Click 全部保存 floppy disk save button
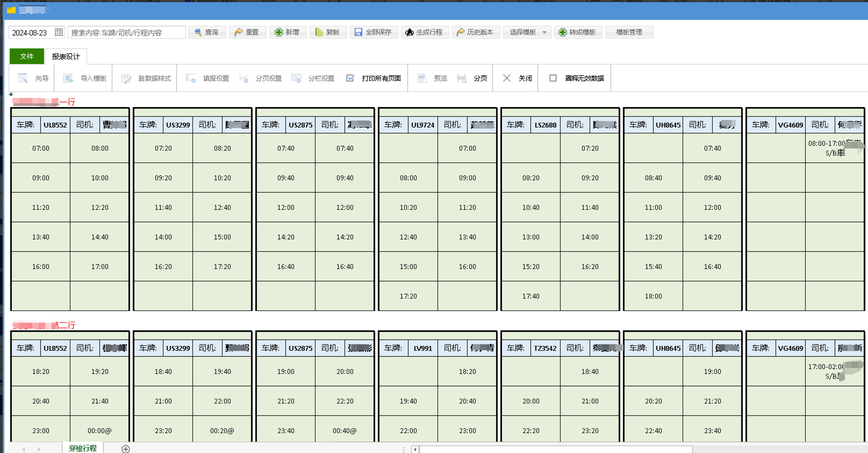 [x=373, y=32]
